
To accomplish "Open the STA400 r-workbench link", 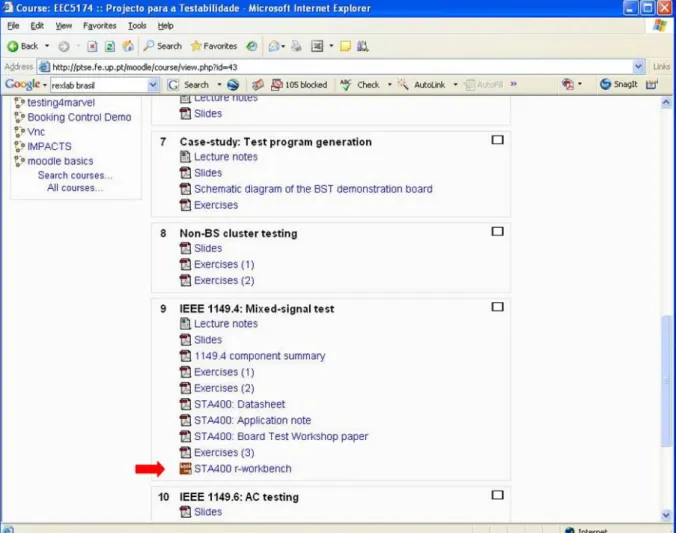I will click(243, 468).
